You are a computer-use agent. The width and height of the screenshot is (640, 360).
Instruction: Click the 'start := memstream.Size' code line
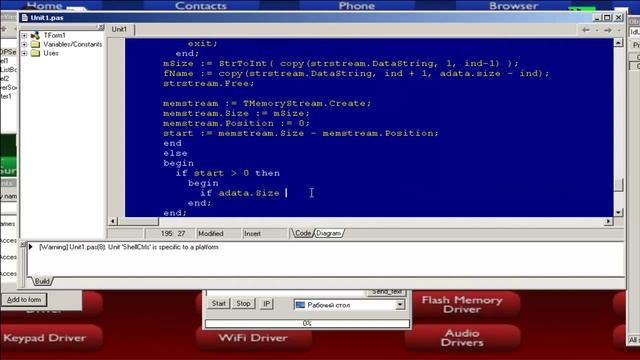301,133
